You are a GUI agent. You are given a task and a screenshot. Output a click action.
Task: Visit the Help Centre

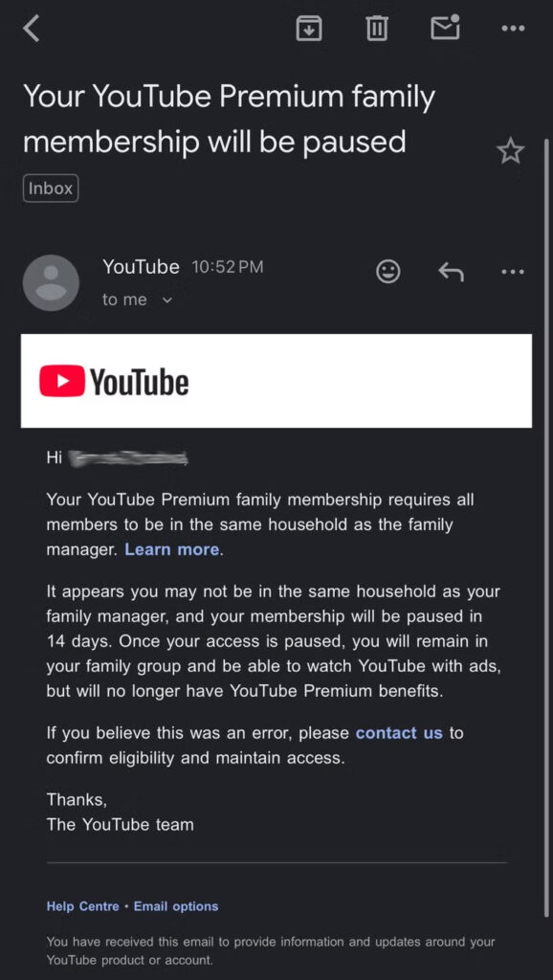pyautogui.click(x=82, y=905)
